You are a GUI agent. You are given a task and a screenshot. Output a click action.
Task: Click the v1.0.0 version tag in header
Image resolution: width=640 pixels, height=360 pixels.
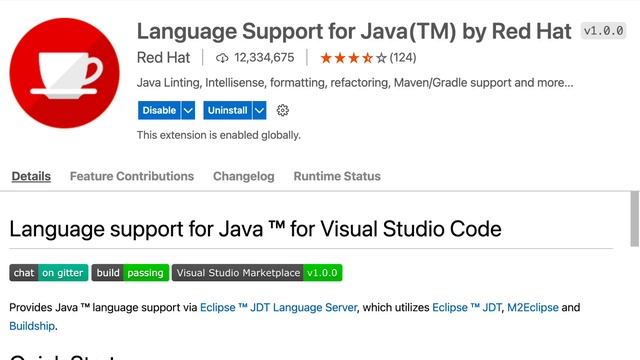(604, 31)
